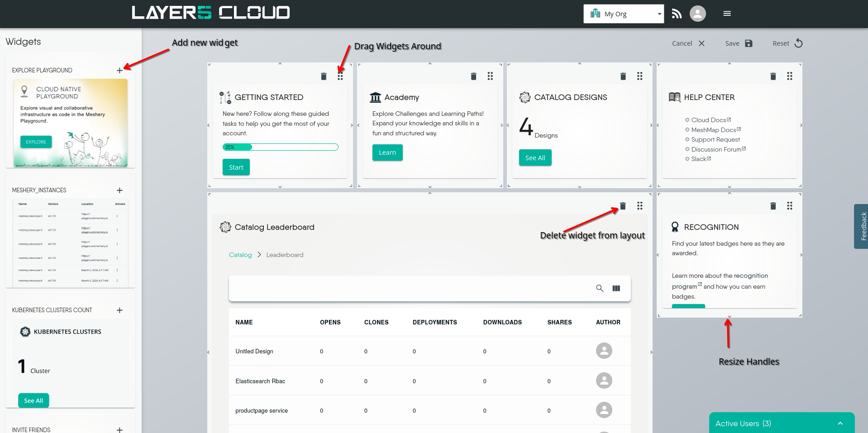This screenshot has height=433, width=868.
Task: Open search in the Catalog Leaderboard
Action: (599, 288)
